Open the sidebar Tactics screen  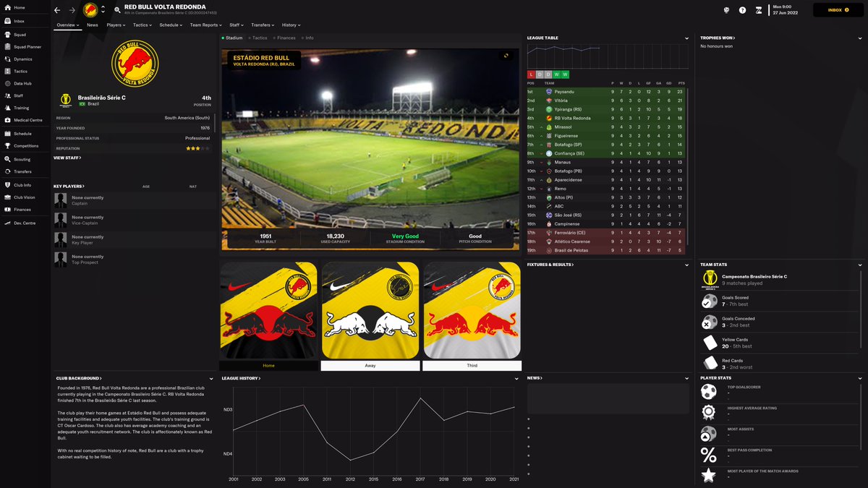click(x=21, y=72)
